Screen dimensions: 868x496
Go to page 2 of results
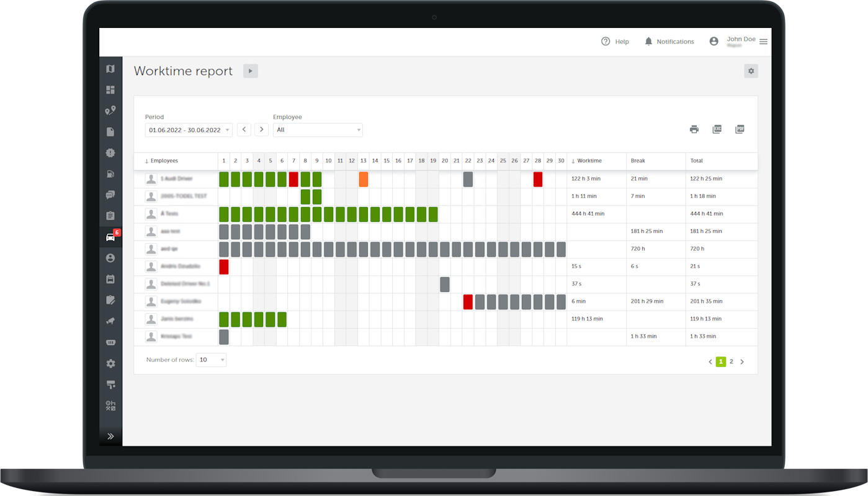(x=732, y=361)
